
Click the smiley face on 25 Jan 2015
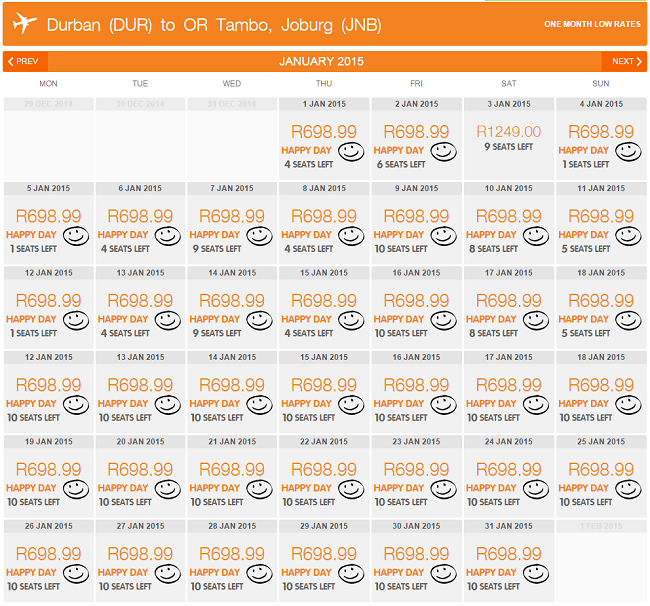click(x=628, y=490)
